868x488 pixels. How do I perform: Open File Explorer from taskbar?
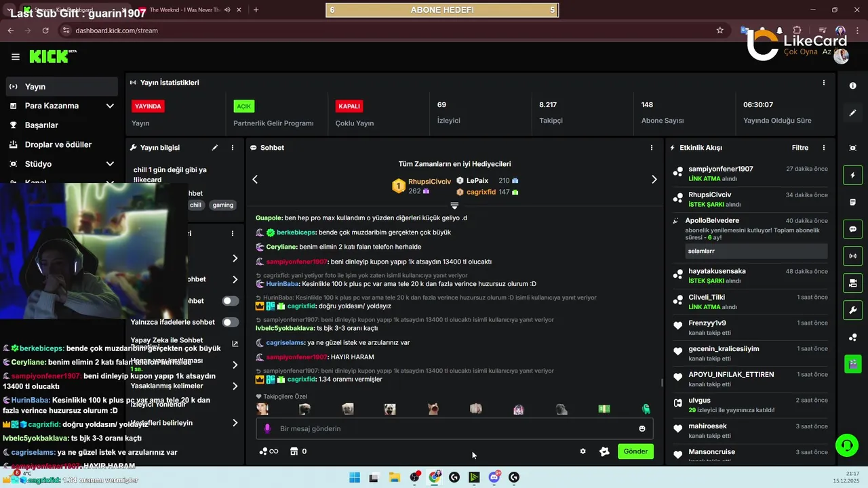tap(394, 477)
